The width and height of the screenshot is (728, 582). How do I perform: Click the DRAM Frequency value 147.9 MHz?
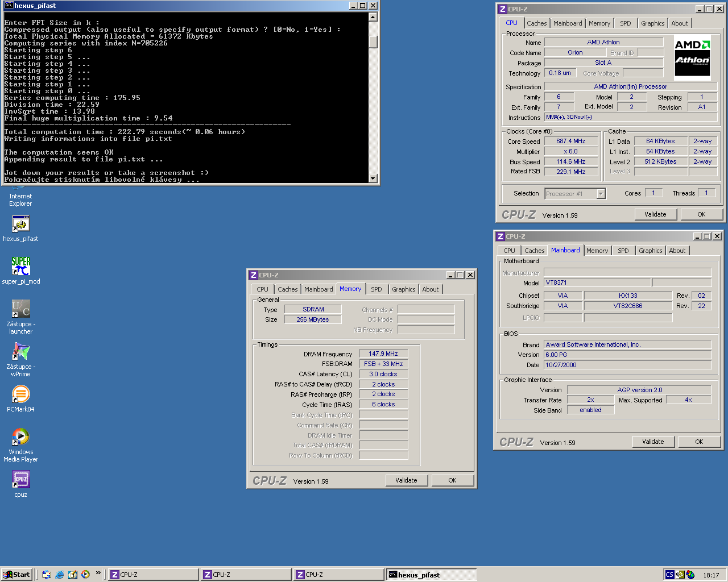coord(383,354)
